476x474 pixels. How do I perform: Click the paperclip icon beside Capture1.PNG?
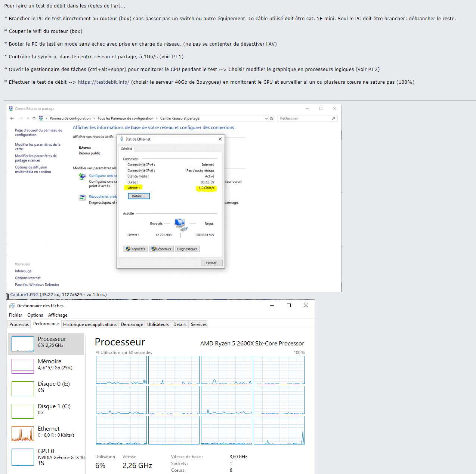point(7,296)
